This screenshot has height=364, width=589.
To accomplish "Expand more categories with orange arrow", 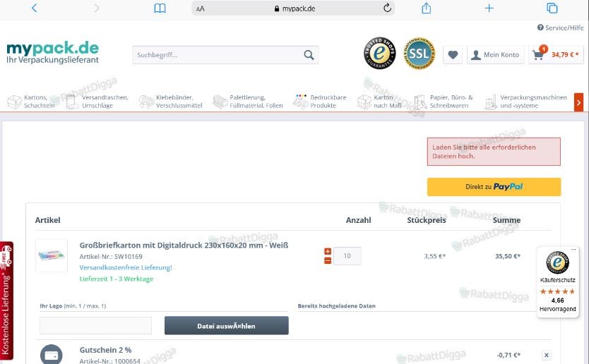I will pos(578,102).
